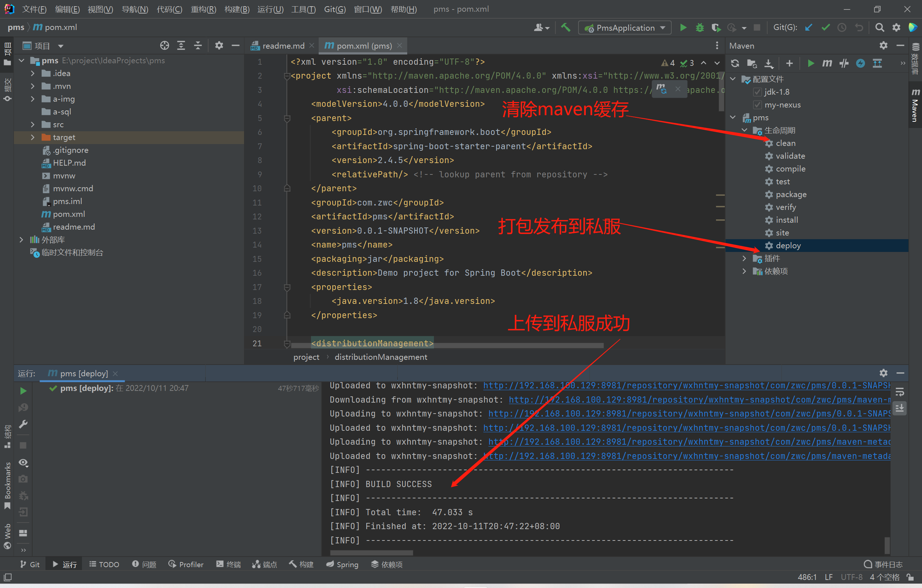Rerun pms deploy in Run panel

pos(23,391)
